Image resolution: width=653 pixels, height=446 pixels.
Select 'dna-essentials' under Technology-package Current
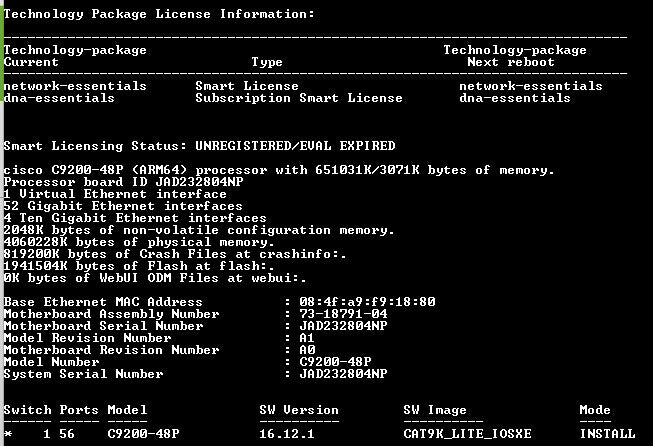(x=59, y=98)
